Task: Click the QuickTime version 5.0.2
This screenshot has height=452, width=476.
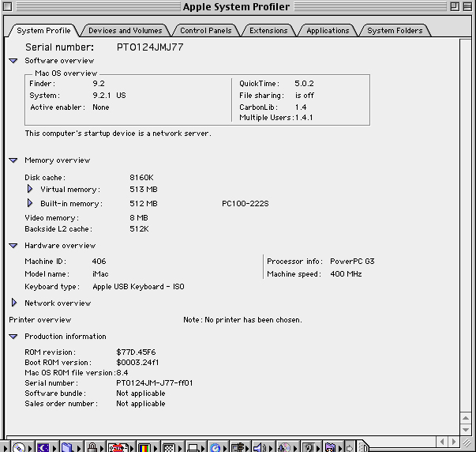Action: point(304,84)
